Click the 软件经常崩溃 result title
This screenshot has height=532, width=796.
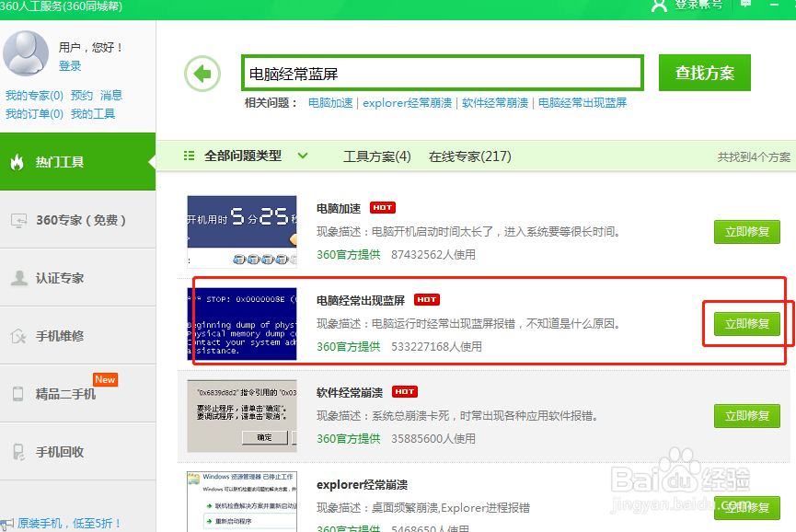(350, 392)
